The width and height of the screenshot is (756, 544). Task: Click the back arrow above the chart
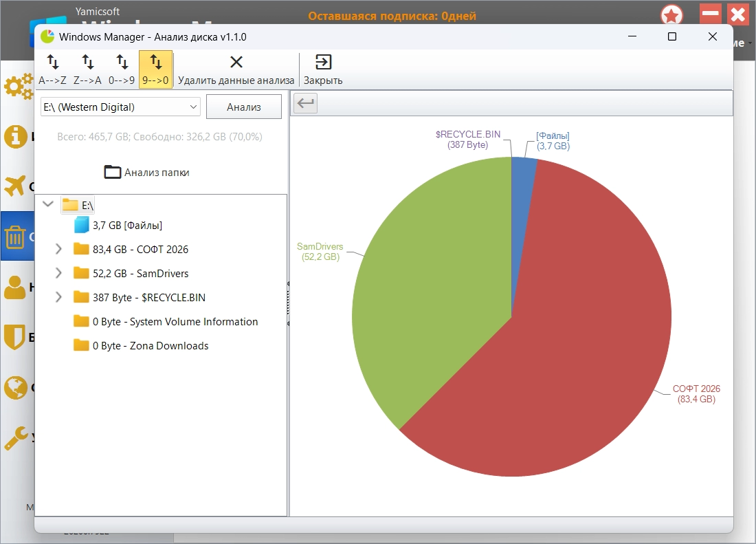[x=306, y=102]
